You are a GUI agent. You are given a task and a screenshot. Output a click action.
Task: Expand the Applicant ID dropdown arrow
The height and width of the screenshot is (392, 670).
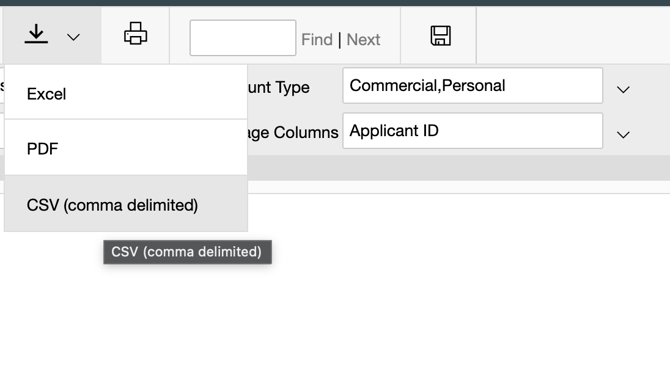click(623, 135)
